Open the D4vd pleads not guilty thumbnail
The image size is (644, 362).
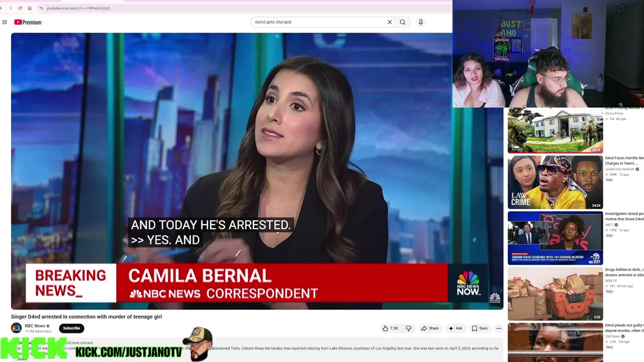(555, 342)
